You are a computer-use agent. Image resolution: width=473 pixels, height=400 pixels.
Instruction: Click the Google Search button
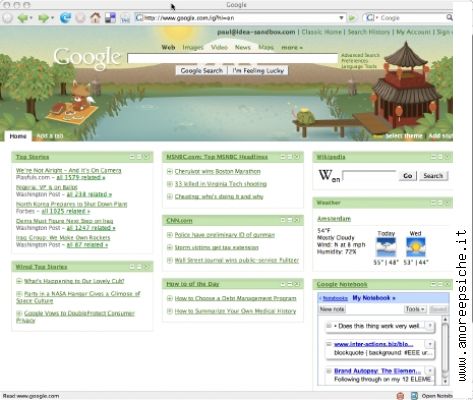tap(201, 71)
